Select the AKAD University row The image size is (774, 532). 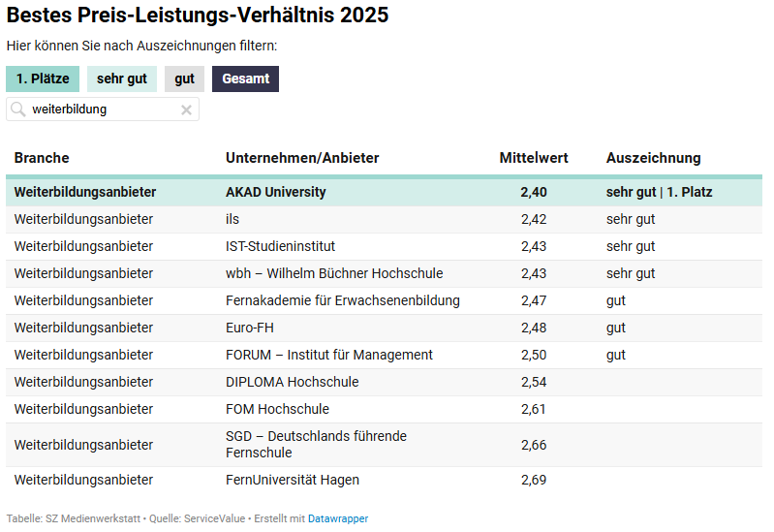click(x=276, y=192)
